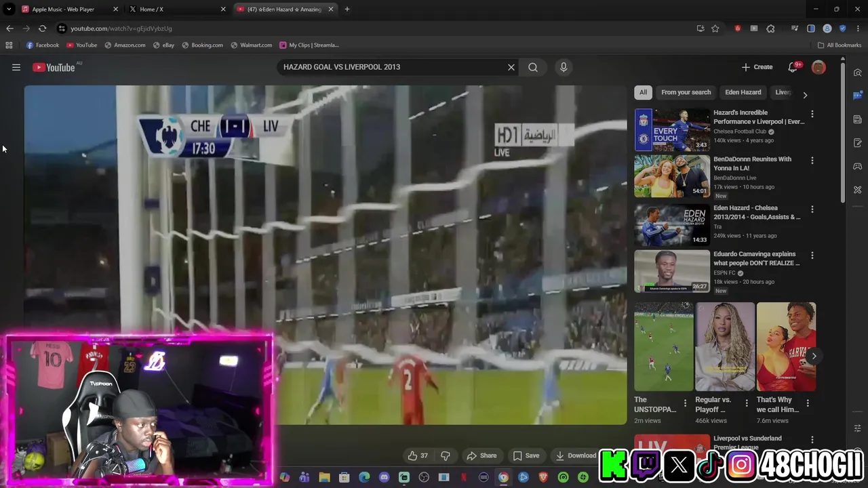Open the Booking.com bookmark
The image size is (868, 488).
tap(202, 45)
